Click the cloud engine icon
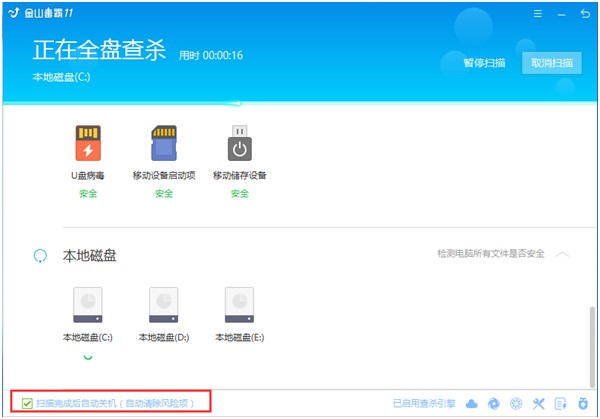This screenshot has width=600, height=419. [471, 404]
